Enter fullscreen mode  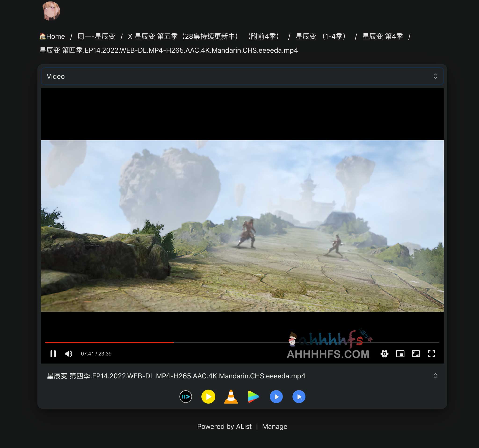(x=431, y=354)
